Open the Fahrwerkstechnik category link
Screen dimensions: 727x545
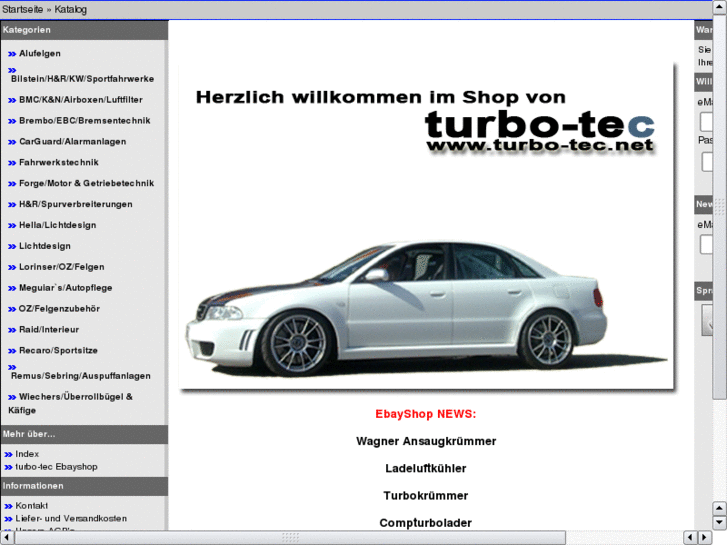[x=58, y=162]
